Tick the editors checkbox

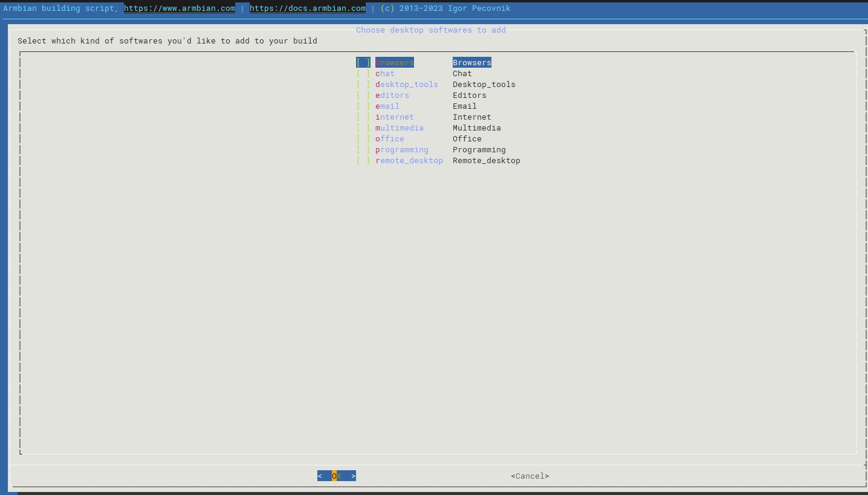(x=363, y=95)
